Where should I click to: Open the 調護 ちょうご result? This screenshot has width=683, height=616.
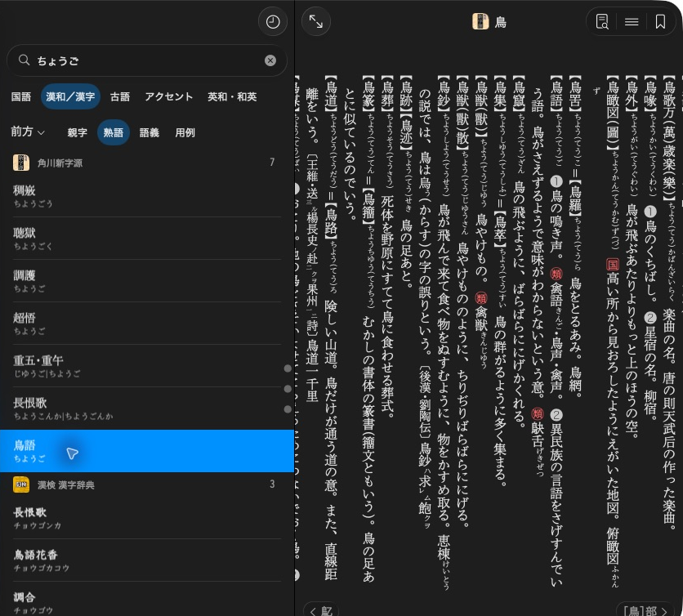(147, 281)
